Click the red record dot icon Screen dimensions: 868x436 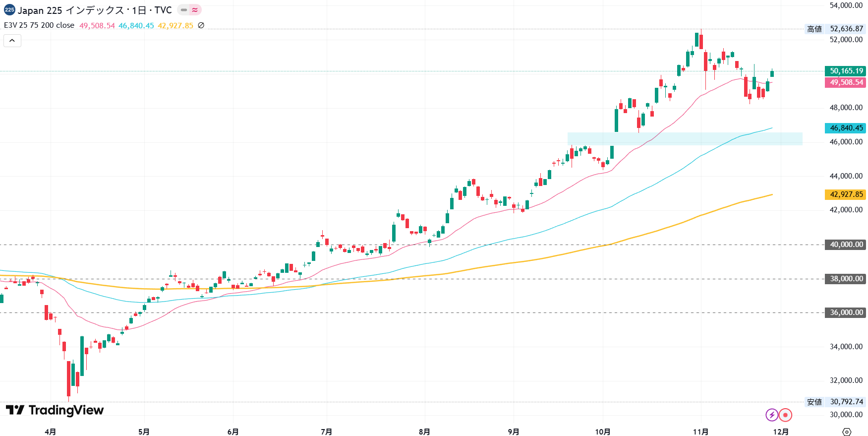point(785,415)
